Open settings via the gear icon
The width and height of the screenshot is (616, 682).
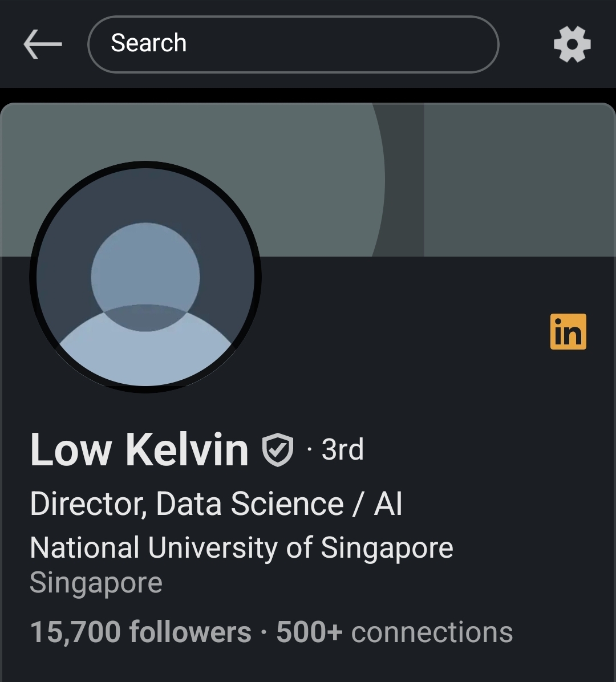pos(572,44)
